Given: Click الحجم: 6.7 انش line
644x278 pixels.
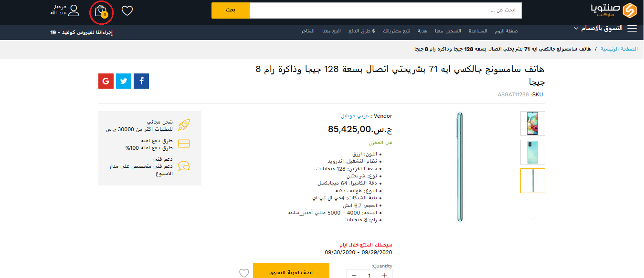Looking at the screenshot, I should click(x=359, y=205).
